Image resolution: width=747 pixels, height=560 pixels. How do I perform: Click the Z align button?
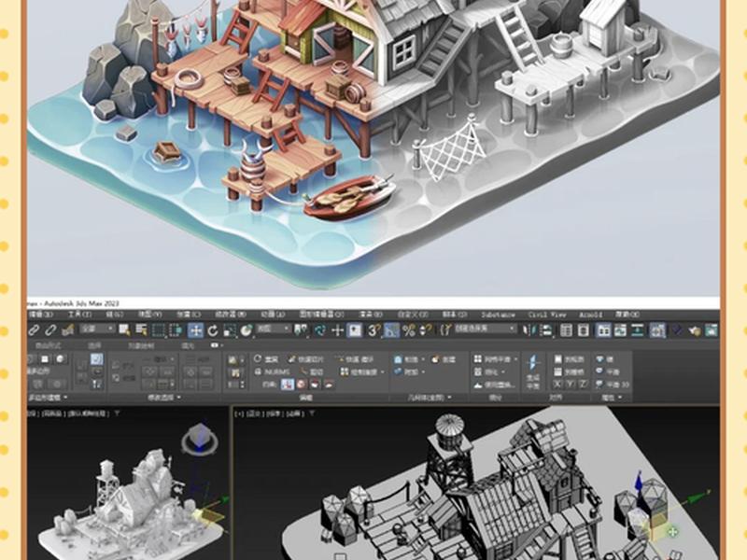584,385
